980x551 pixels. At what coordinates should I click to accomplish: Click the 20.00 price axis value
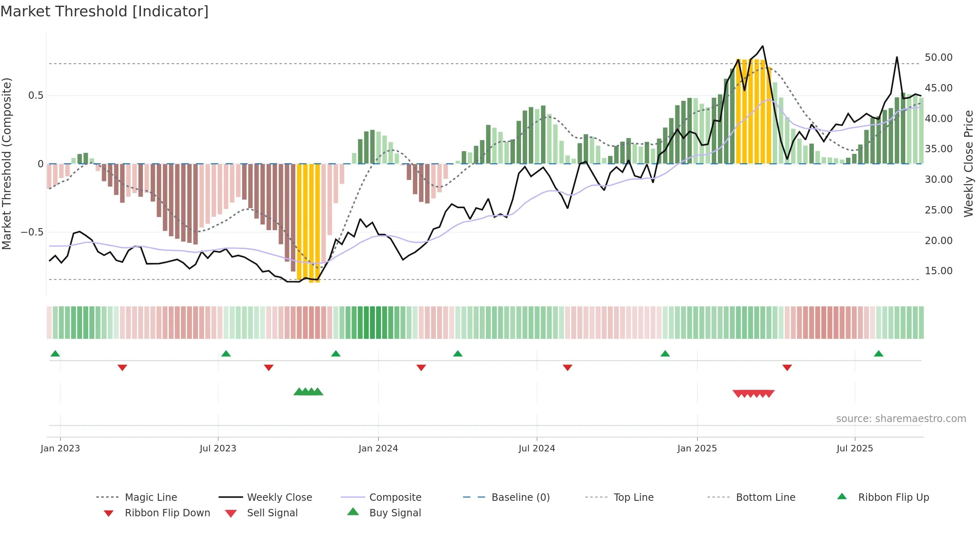[939, 241]
